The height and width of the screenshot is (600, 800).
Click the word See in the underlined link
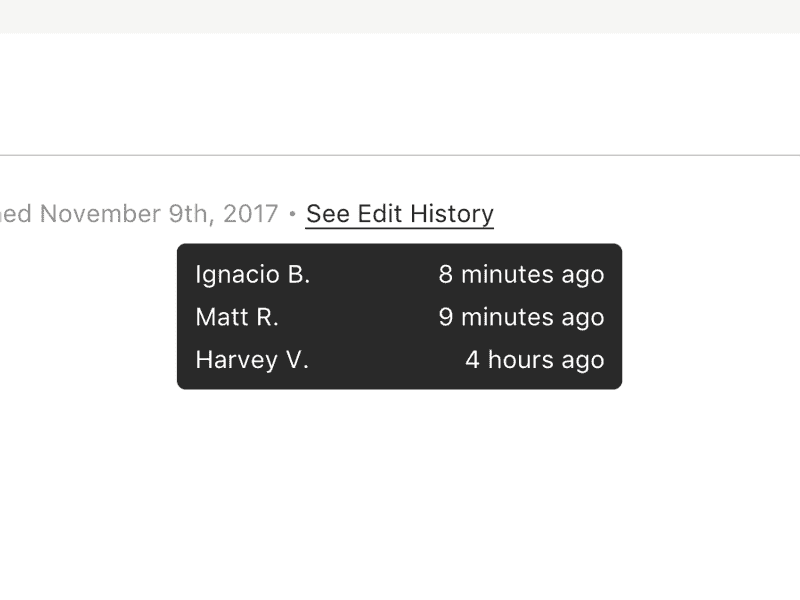coord(328,214)
